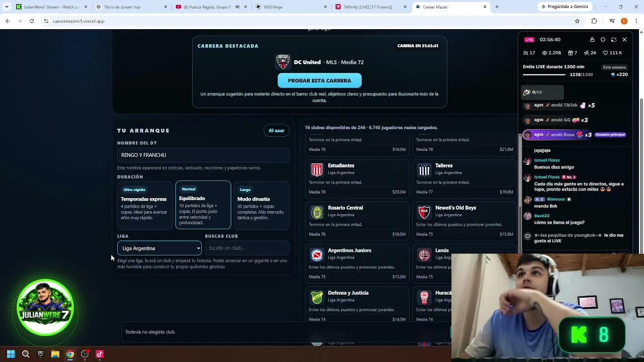Open the Windows Start menu
The width and height of the screenshot is (644, 362).
11,354
